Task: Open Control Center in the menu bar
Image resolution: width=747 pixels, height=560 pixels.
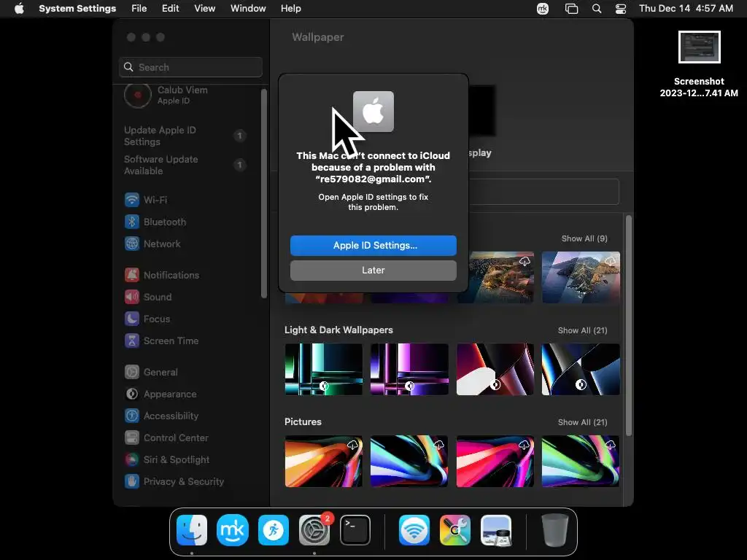Action: (x=621, y=9)
